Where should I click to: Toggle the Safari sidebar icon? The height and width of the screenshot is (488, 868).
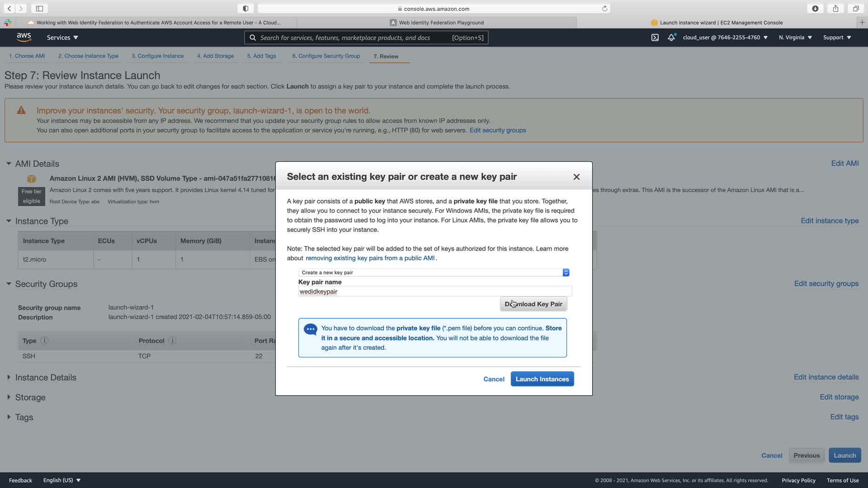40,8
